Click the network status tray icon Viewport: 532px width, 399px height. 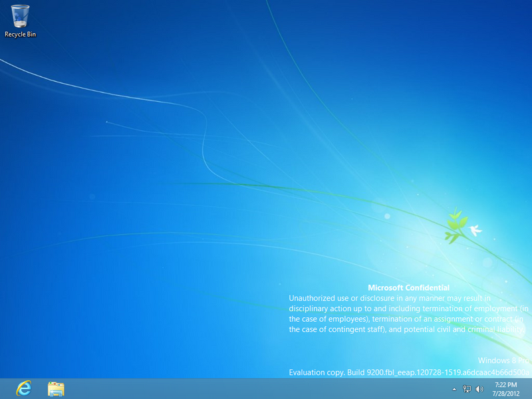point(467,389)
